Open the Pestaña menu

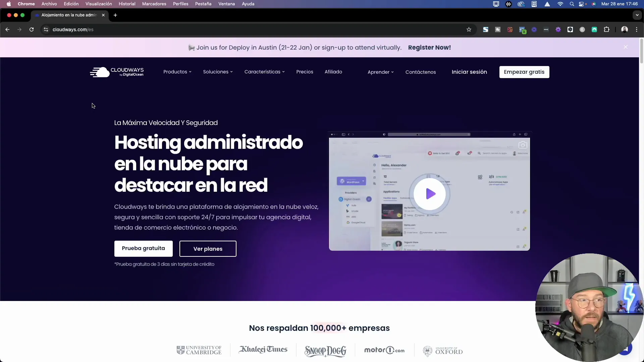tap(203, 4)
